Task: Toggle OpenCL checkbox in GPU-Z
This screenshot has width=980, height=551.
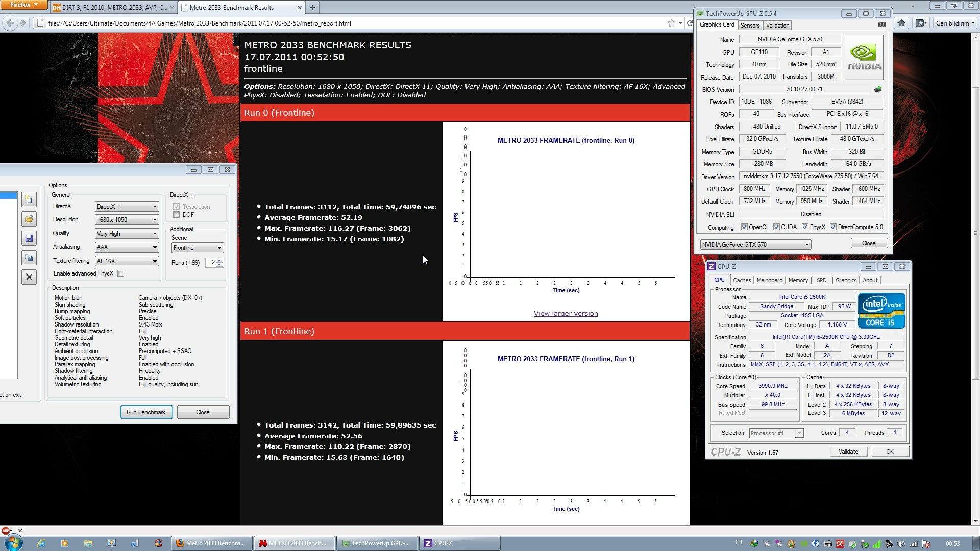Action: tap(744, 227)
